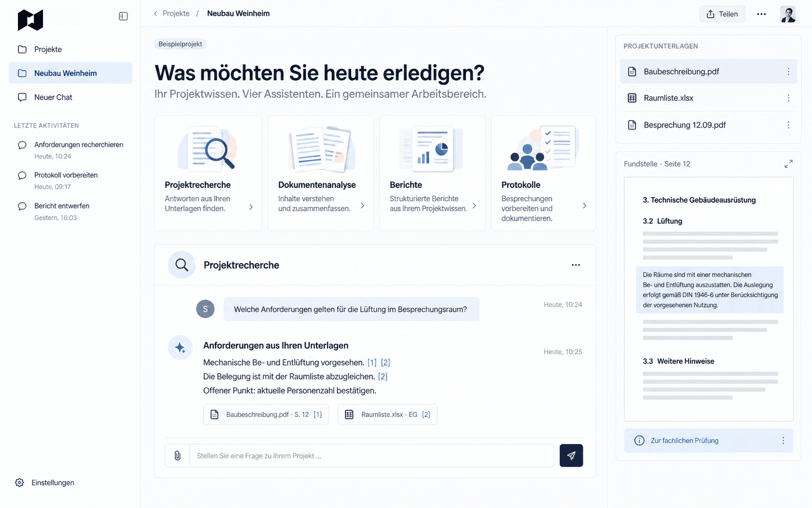Select Raumliste.xlsx in Projektunterlagen

708,98
